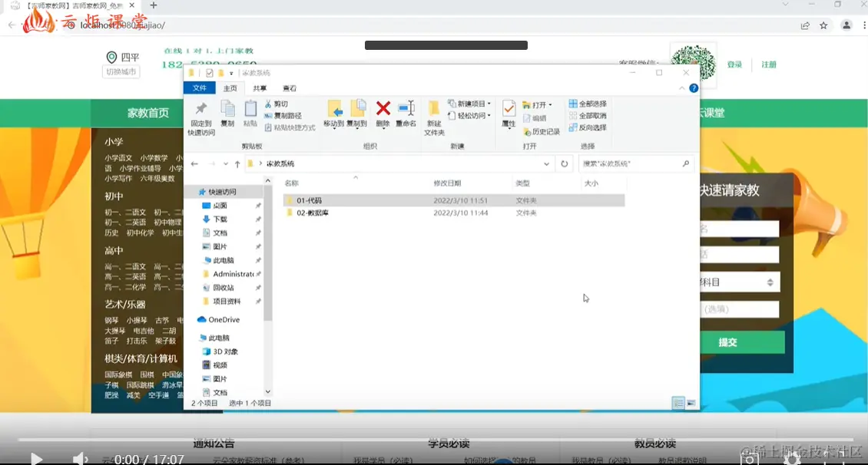Open the Copy to (复制到) control
This screenshot has height=465, width=868.
tap(357, 114)
